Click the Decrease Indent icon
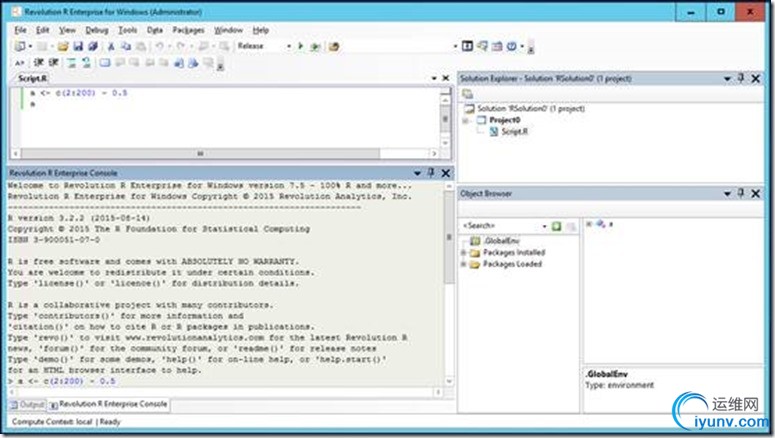 click(x=39, y=63)
